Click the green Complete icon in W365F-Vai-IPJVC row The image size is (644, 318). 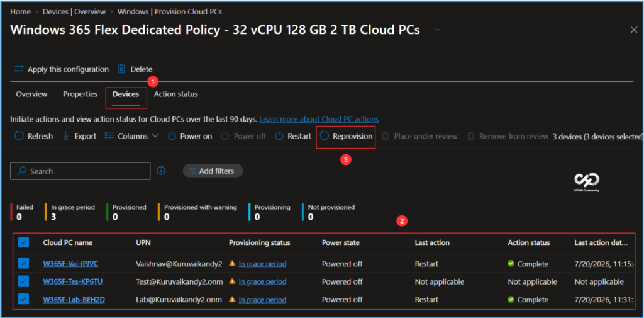tap(511, 264)
